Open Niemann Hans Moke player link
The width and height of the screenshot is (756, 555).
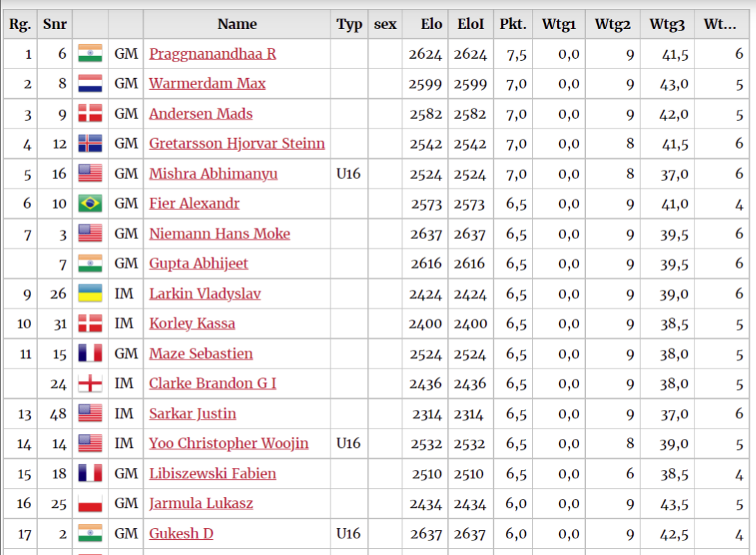click(219, 234)
